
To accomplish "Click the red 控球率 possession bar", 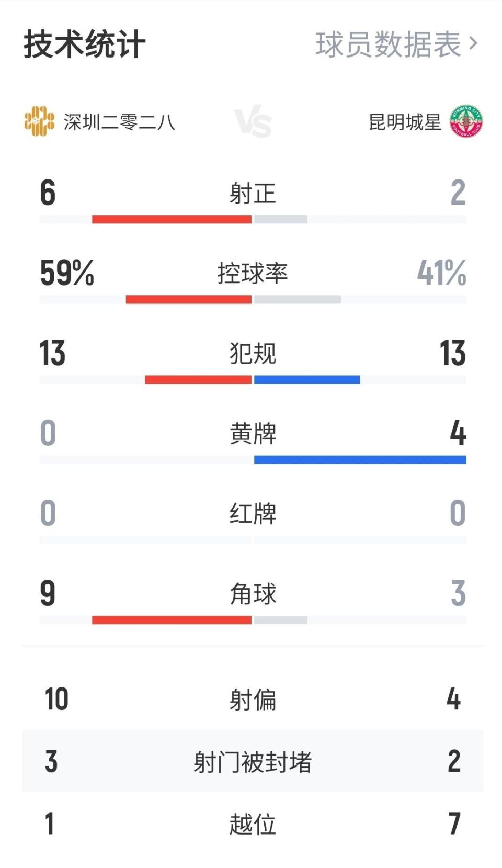I will 188,299.
